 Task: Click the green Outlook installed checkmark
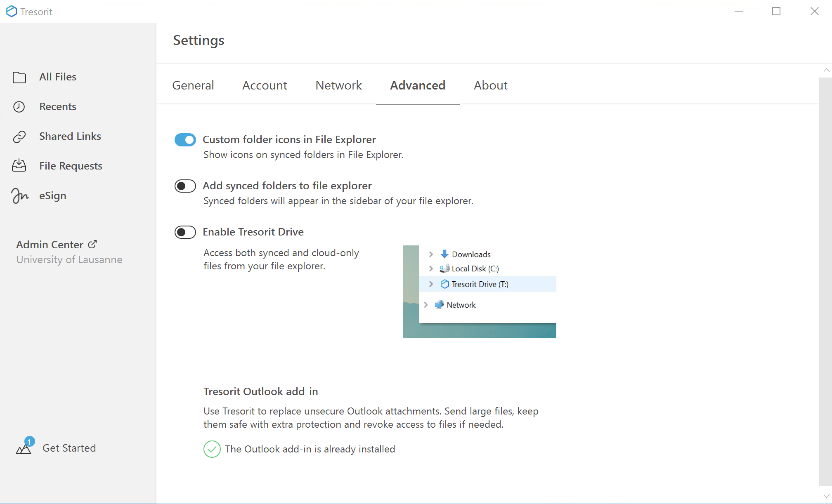(212, 449)
